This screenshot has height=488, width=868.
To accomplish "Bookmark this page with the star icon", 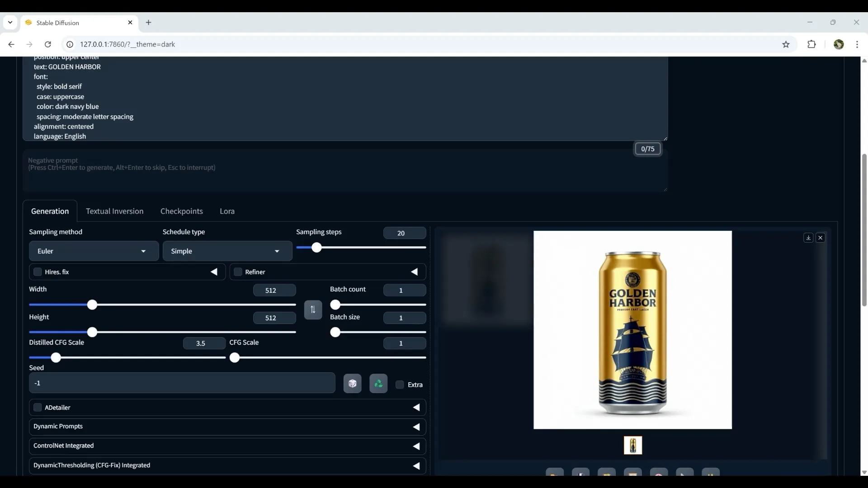I will point(786,44).
